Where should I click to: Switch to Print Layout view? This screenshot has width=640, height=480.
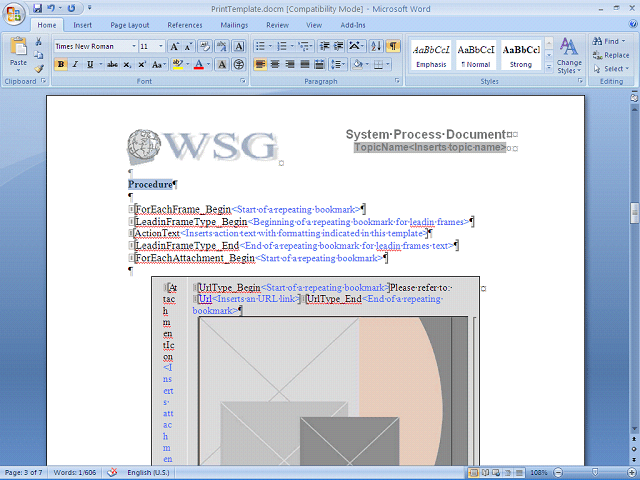coord(473,473)
